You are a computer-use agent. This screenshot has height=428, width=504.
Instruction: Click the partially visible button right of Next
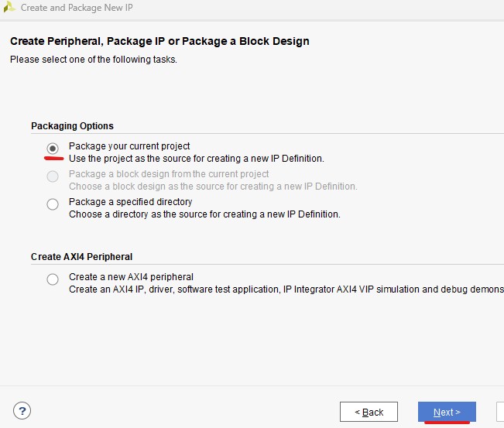click(500, 412)
